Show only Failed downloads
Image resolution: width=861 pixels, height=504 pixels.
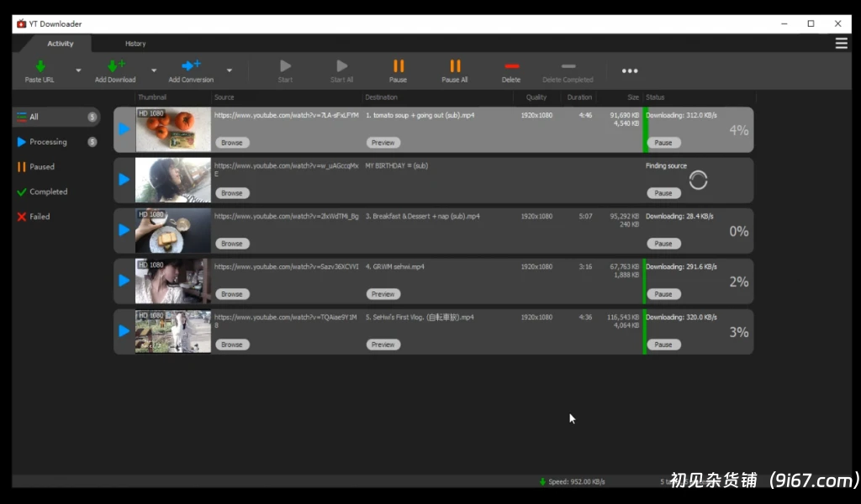(40, 217)
